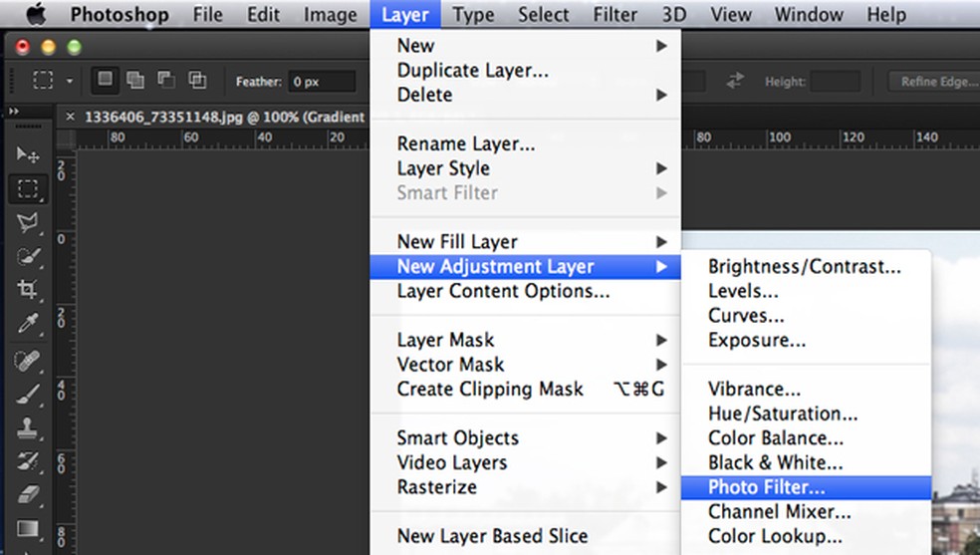Select the Eyedropper tool
Screen dimensions: 980x555
(28, 324)
